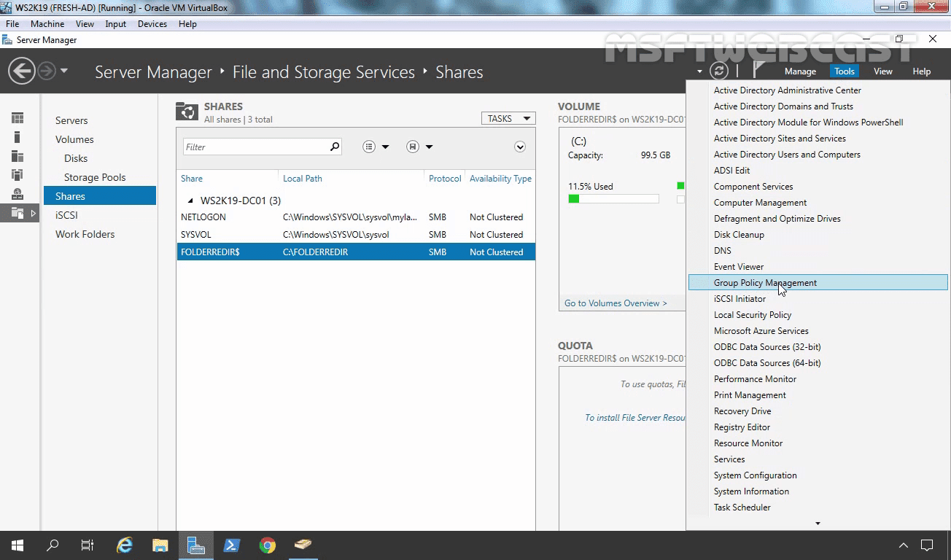Select the NETLOGON share row
The image size is (951, 560).
click(356, 217)
